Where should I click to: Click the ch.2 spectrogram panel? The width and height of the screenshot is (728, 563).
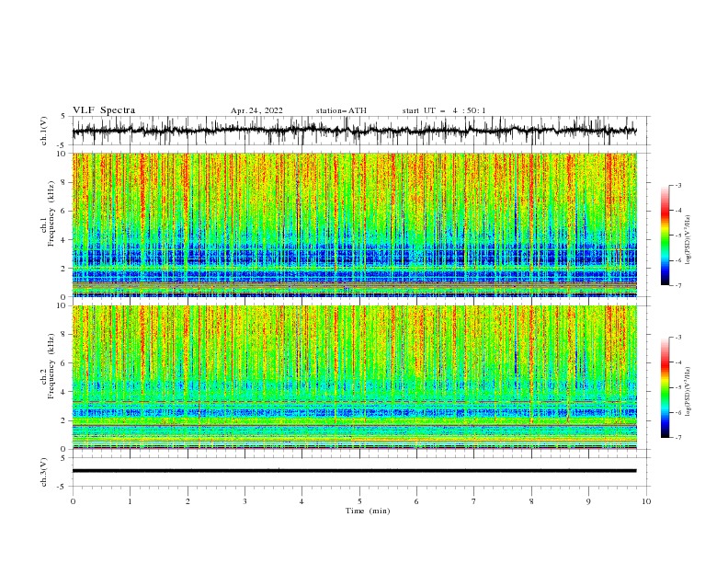[x=354, y=377]
